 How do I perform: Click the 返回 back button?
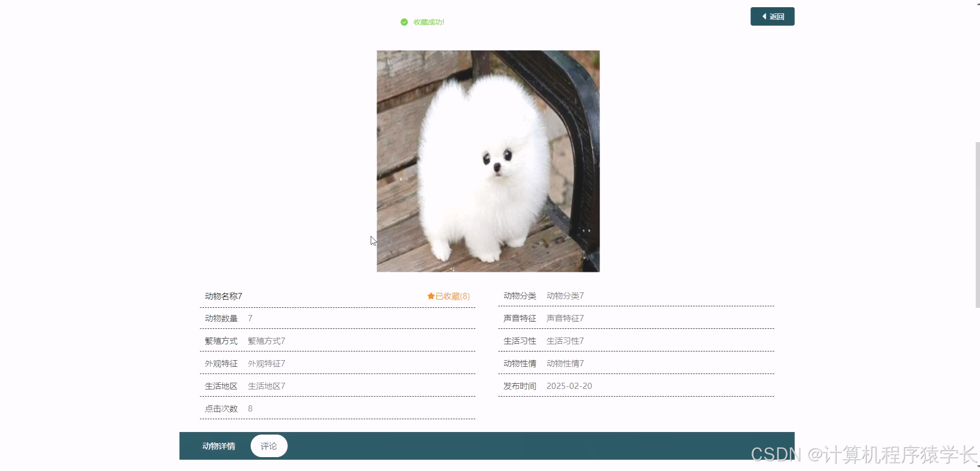pyautogui.click(x=772, y=16)
